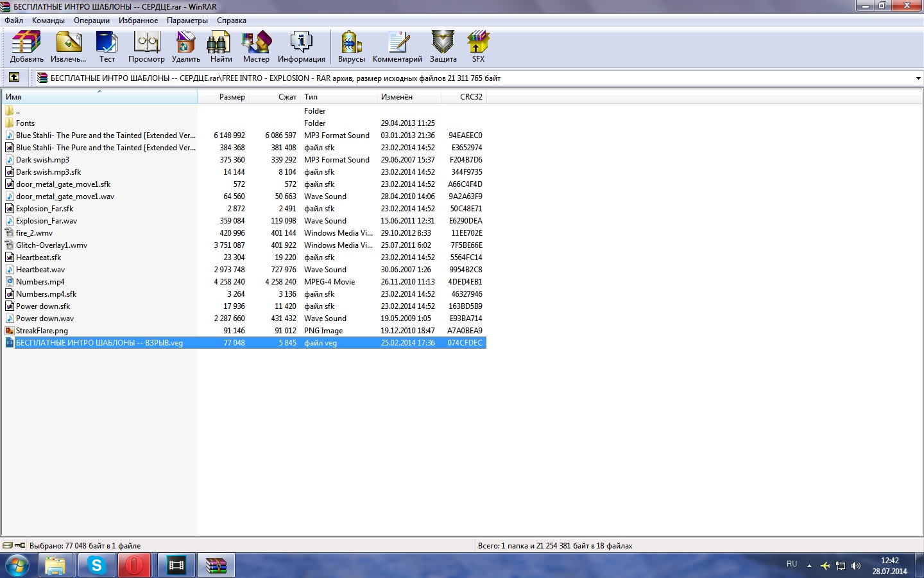
Task: Click the drive icon in status bar
Action: coord(8,545)
